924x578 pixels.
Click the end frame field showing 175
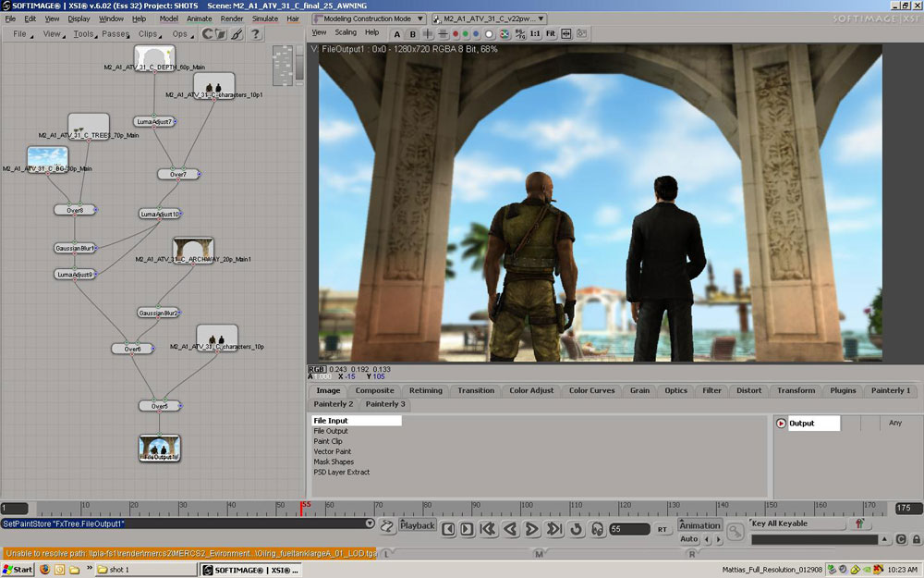(x=907, y=508)
